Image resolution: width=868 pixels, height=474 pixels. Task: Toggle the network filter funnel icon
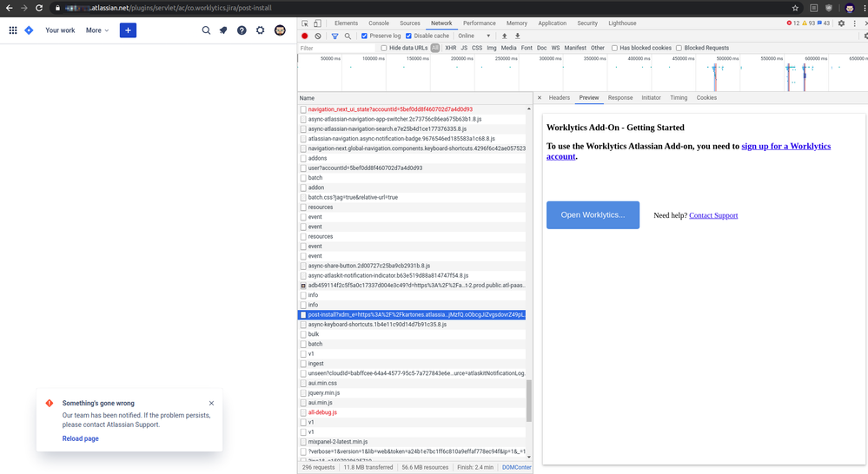click(335, 36)
